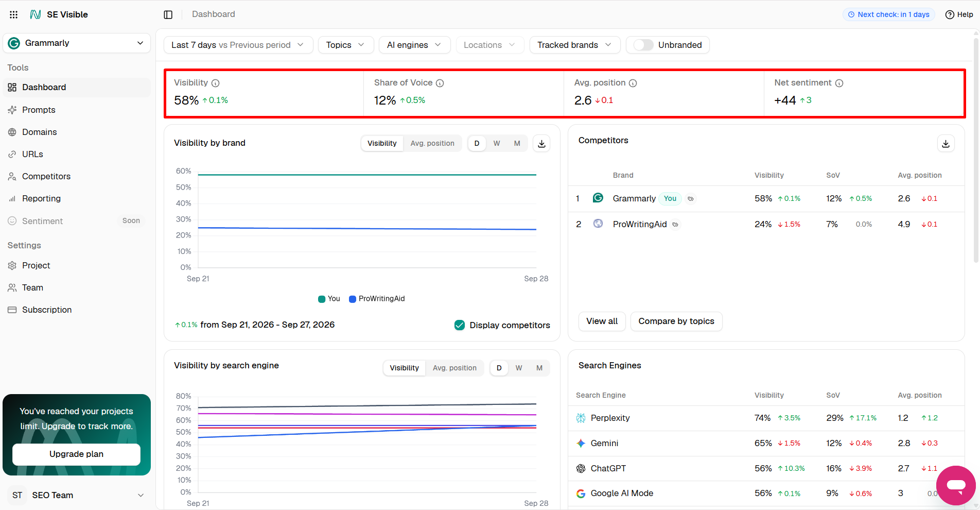980x510 pixels.
Task: Click View all competitors button
Action: click(602, 321)
